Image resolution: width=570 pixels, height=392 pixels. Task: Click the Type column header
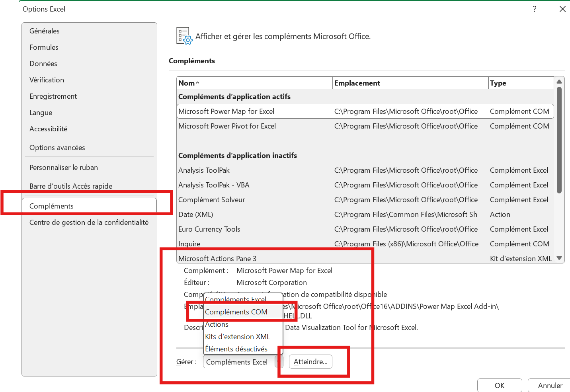pos(521,83)
